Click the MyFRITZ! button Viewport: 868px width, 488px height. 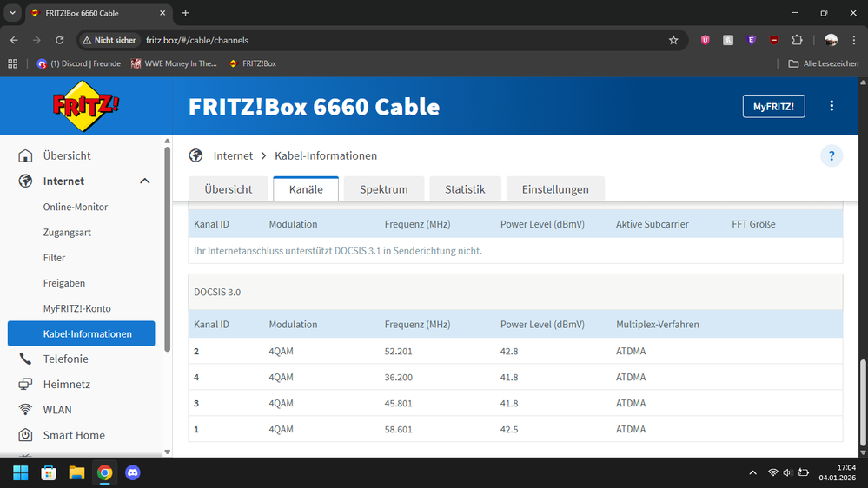[x=773, y=106]
